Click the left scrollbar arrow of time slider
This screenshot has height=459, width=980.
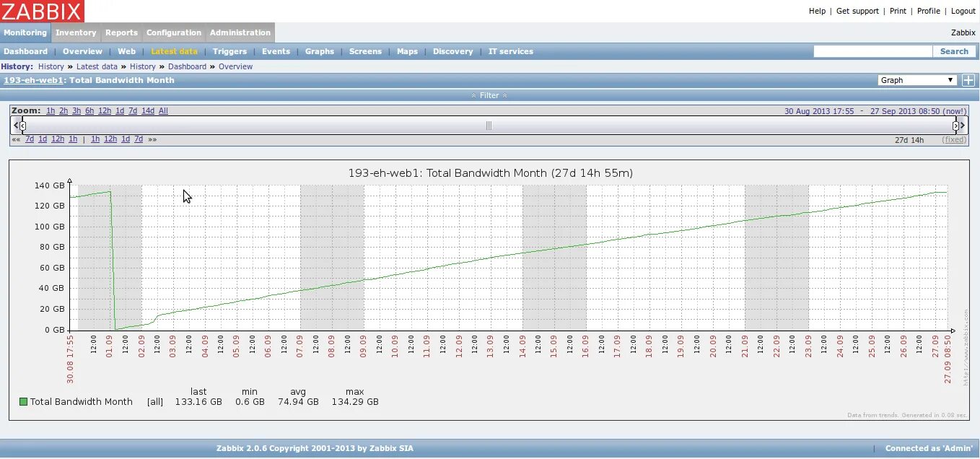click(14, 126)
